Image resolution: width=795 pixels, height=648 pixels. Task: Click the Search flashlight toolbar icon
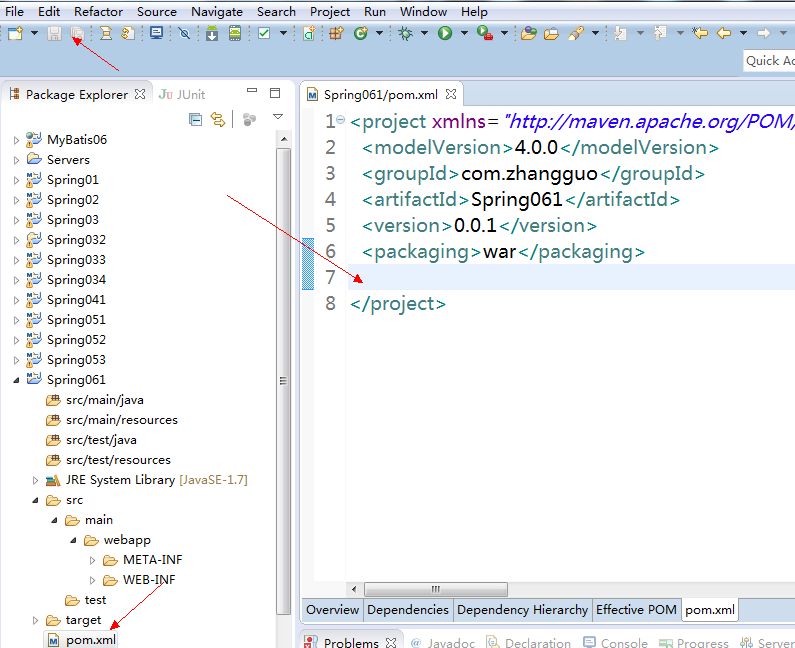(x=576, y=33)
